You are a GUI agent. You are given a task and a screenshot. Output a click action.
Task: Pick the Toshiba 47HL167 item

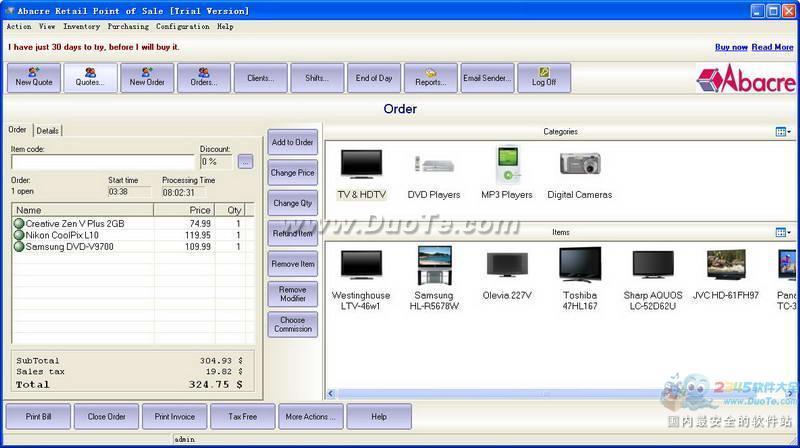(580, 279)
